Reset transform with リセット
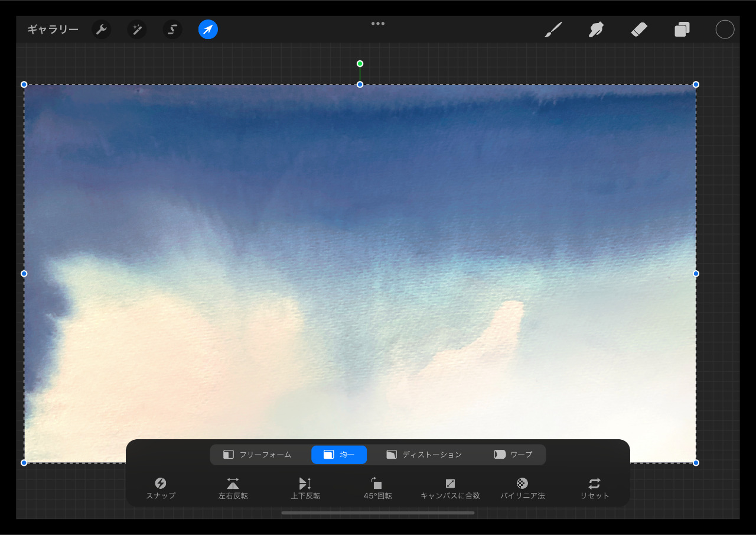Viewport: 756px width, 535px height. [x=594, y=489]
